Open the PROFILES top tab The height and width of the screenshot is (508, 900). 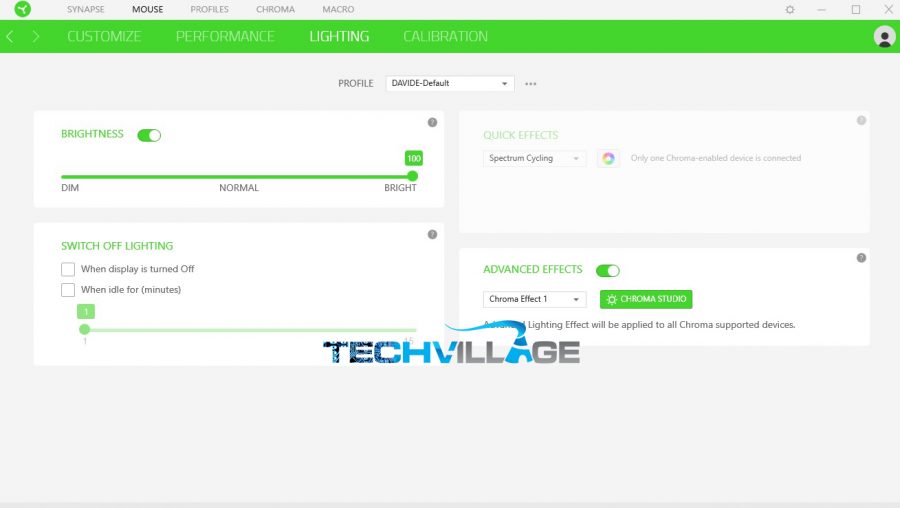tap(210, 9)
